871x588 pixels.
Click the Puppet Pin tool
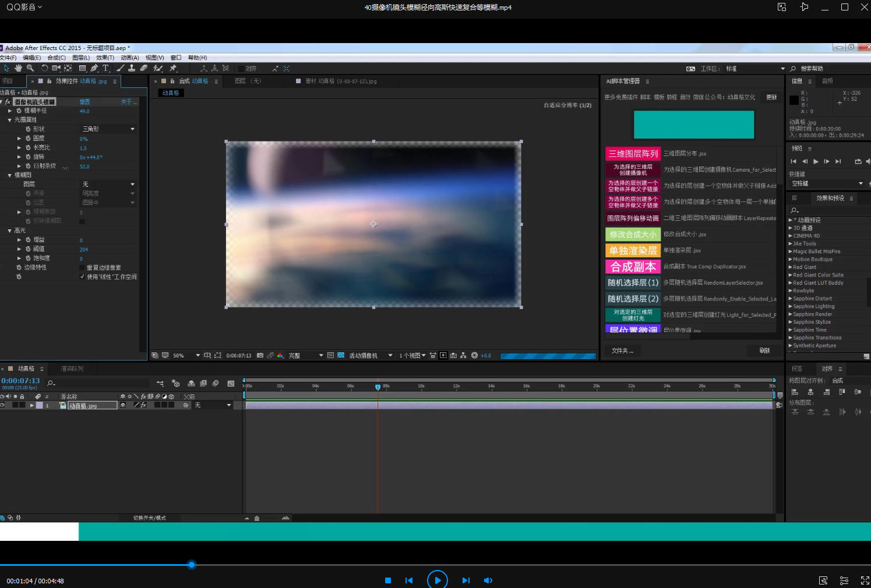point(173,68)
